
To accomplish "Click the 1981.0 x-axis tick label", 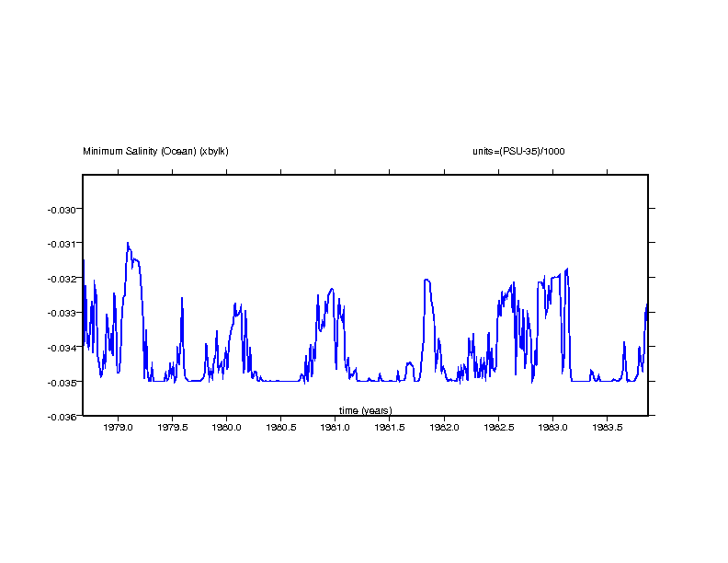I will pos(336,428).
